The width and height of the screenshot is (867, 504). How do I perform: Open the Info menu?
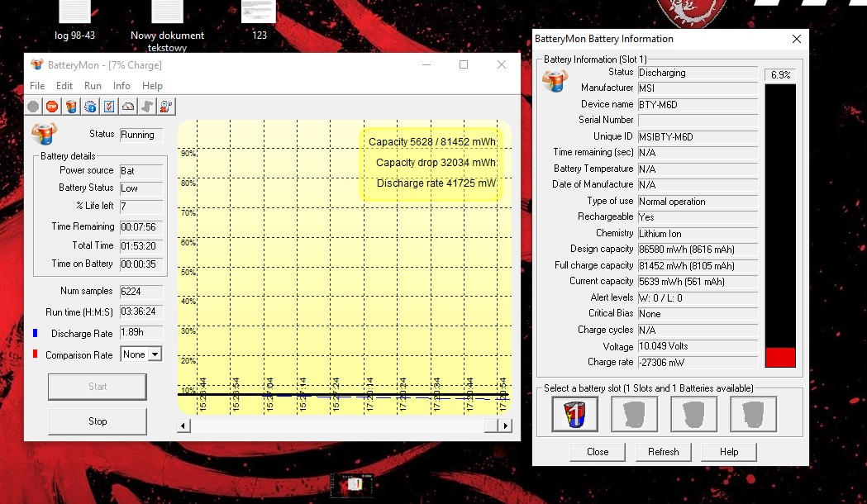coord(121,86)
